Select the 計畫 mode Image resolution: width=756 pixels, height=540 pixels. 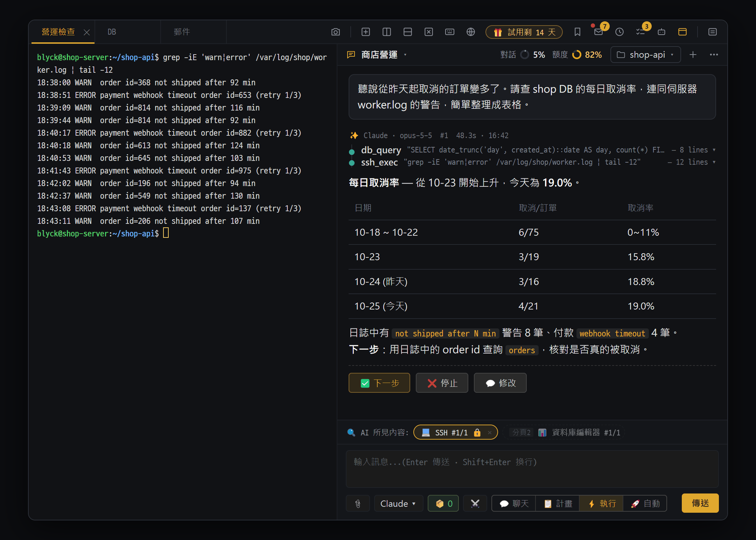point(558,503)
